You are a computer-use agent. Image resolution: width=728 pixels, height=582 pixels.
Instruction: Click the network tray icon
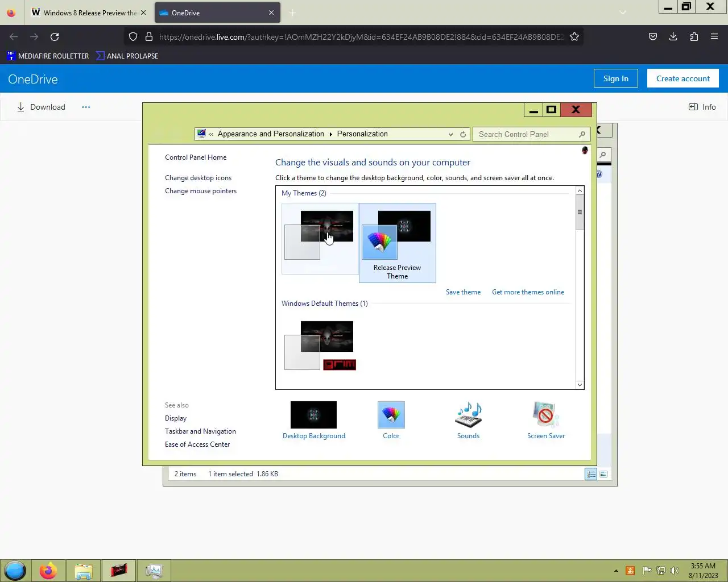pyautogui.click(x=660, y=571)
